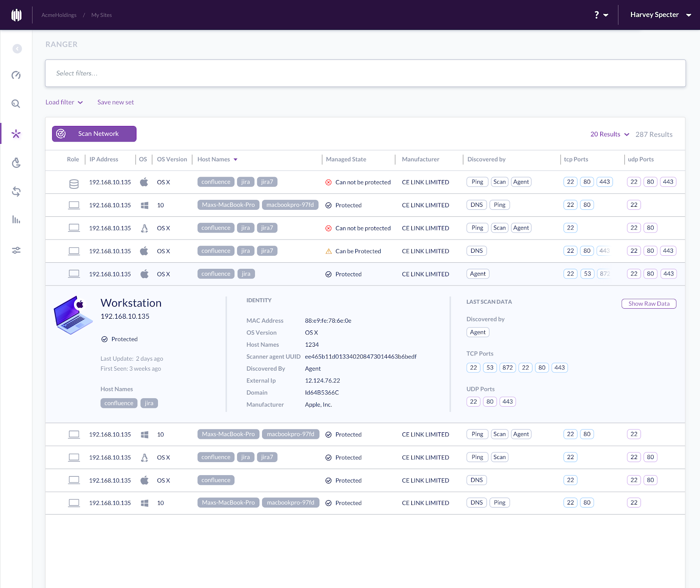Viewport: 700px width, 588px height.
Task: Go to My Sites breadcrumb
Action: 101,15
